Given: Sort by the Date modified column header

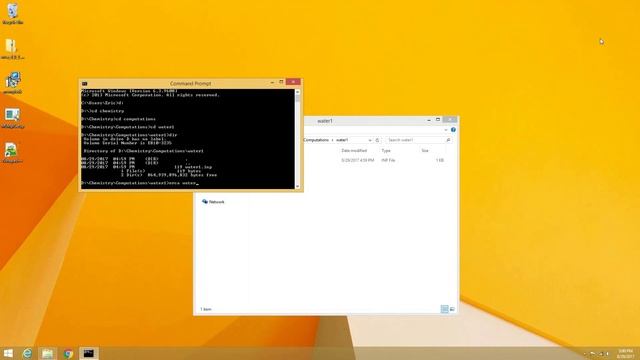Looking at the screenshot, I should point(354,151).
